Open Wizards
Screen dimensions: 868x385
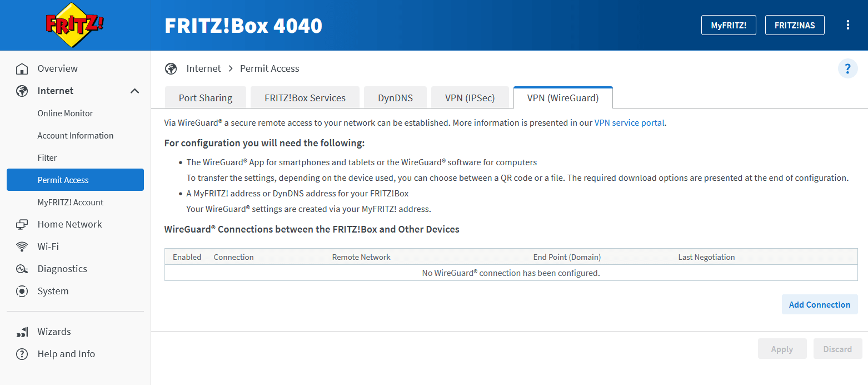pyautogui.click(x=54, y=332)
